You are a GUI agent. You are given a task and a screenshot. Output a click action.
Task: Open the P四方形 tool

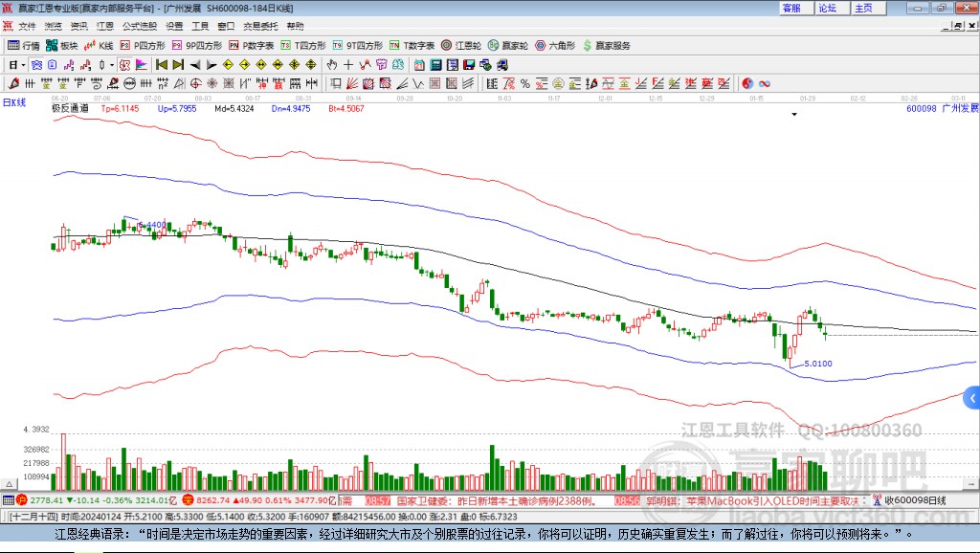[x=143, y=46]
